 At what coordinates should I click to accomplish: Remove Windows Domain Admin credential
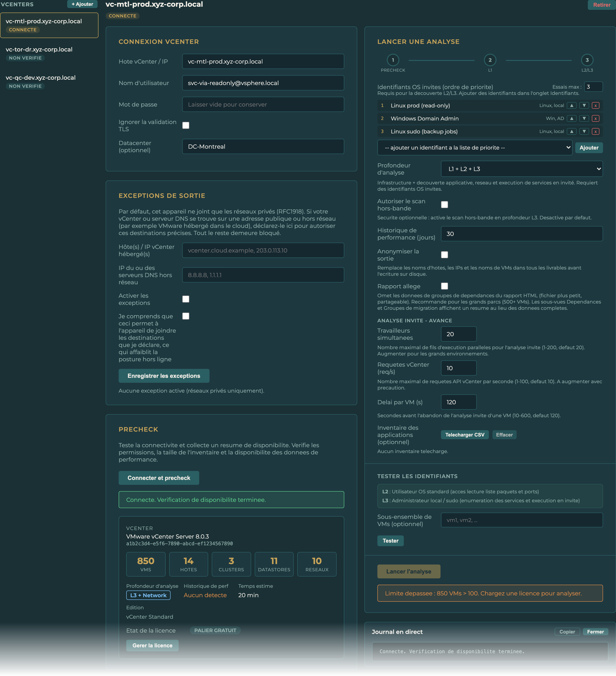tap(596, 118)
